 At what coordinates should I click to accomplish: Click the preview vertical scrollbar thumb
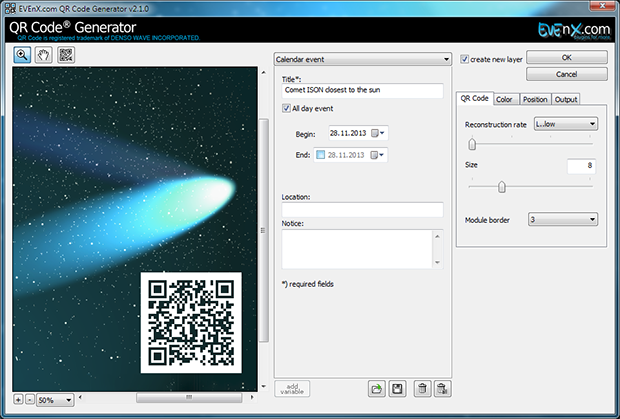click(264, 230)
